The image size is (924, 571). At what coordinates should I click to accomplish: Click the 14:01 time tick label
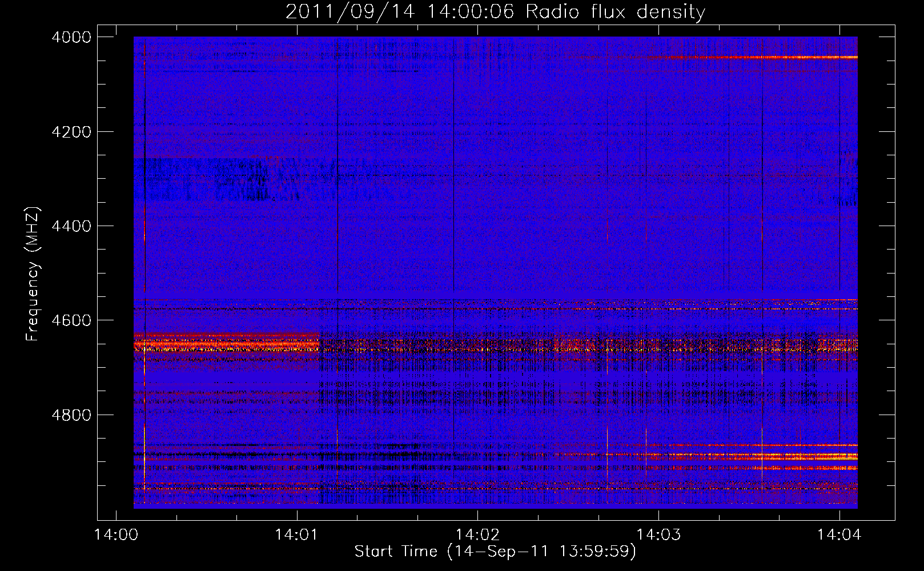click(x=297, y=535)
